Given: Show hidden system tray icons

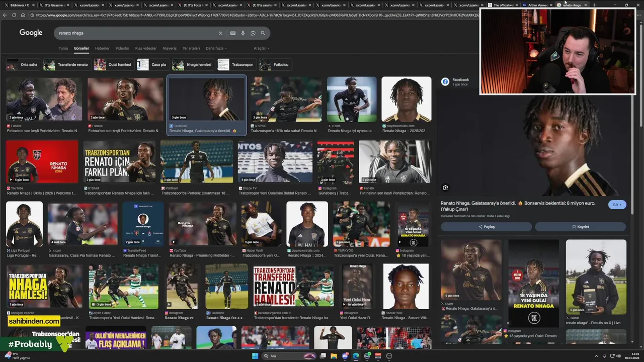Looking at the screenshot, I should click(x=597, y=356).
